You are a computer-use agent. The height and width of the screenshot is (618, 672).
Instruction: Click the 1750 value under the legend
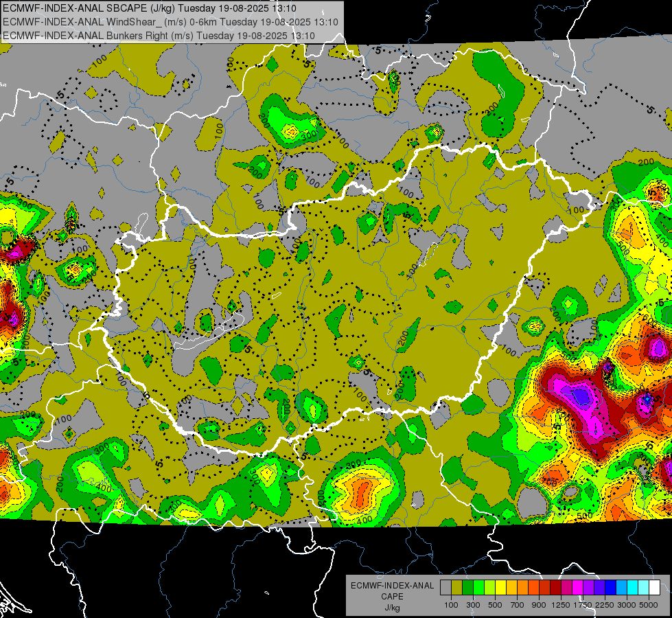pyautogui.click(x=583, y=605)
